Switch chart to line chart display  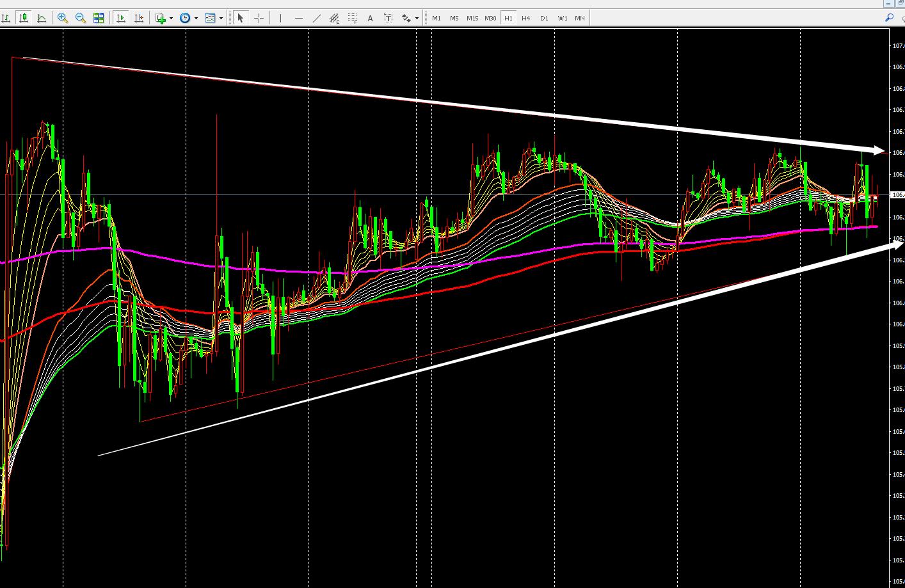click(x=42, y=18)
